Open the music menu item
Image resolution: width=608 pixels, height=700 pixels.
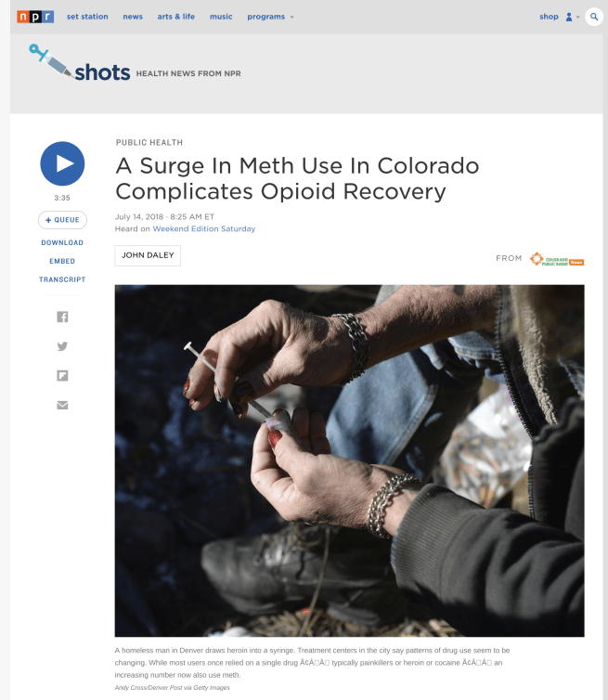221,17
